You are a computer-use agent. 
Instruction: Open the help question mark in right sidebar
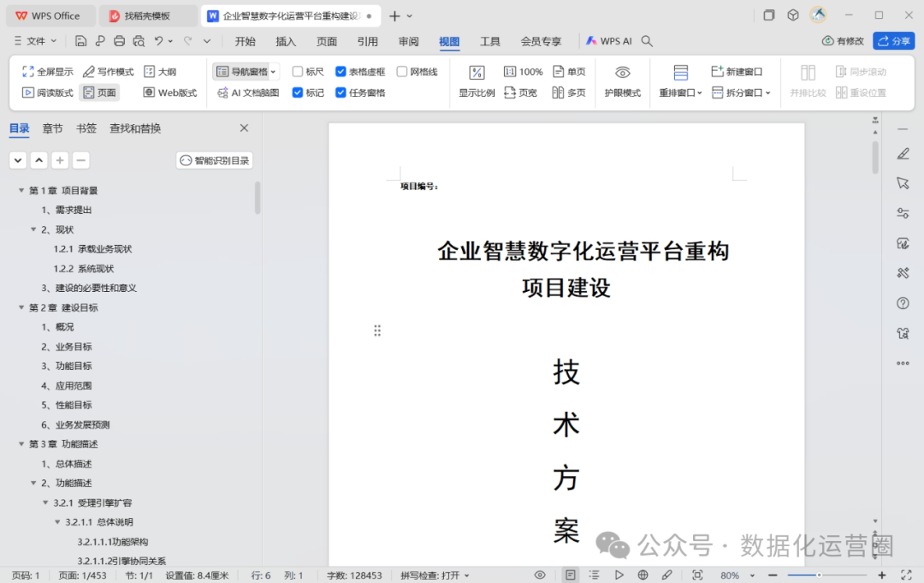click(903, 303)
